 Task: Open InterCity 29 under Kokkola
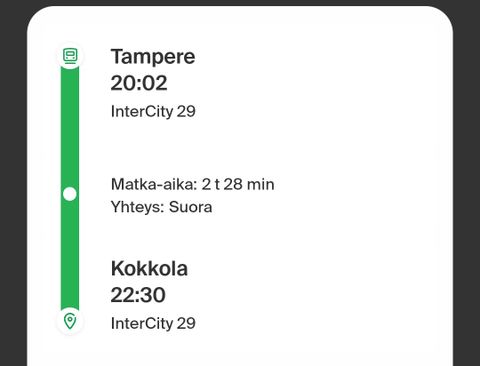coord(153,323)
